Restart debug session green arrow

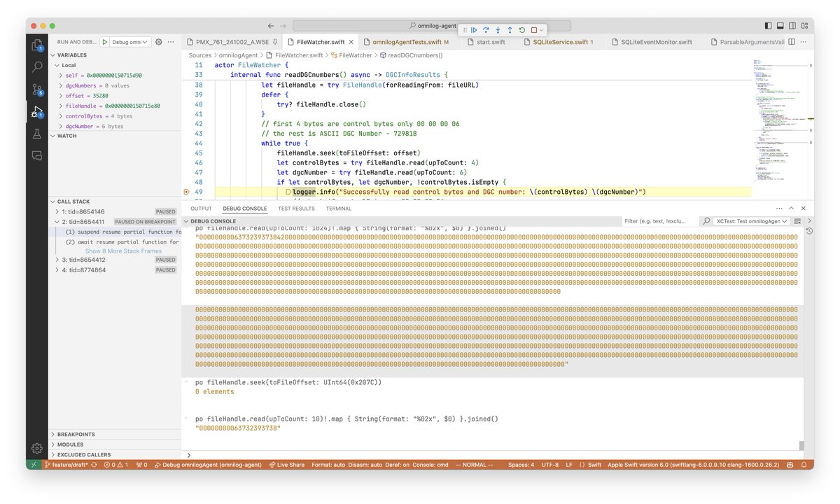(x=521, y=30)
